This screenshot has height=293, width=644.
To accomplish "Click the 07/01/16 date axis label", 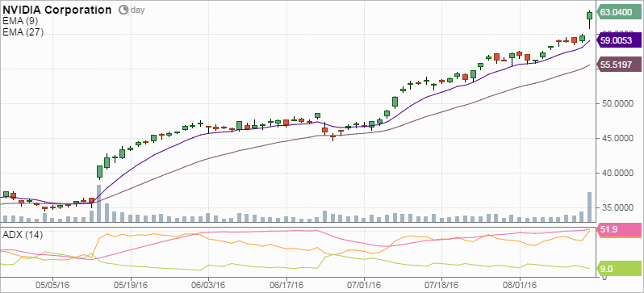I will (364, 285).
